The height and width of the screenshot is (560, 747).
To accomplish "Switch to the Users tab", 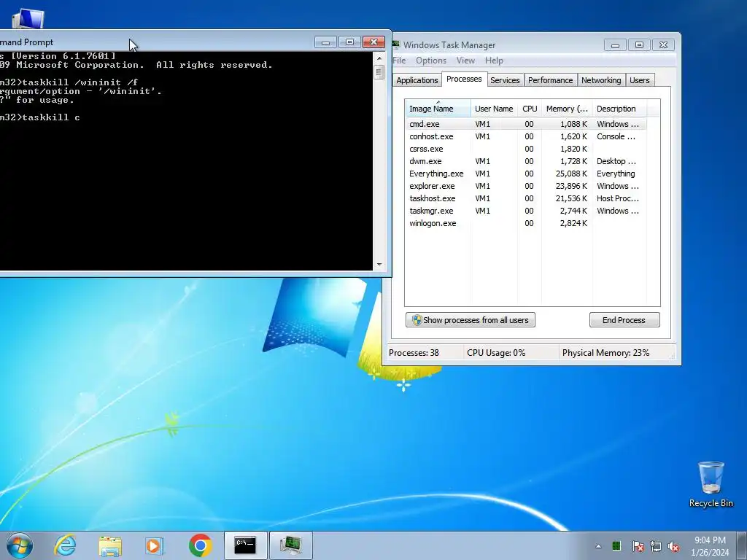I will (639, 80).
